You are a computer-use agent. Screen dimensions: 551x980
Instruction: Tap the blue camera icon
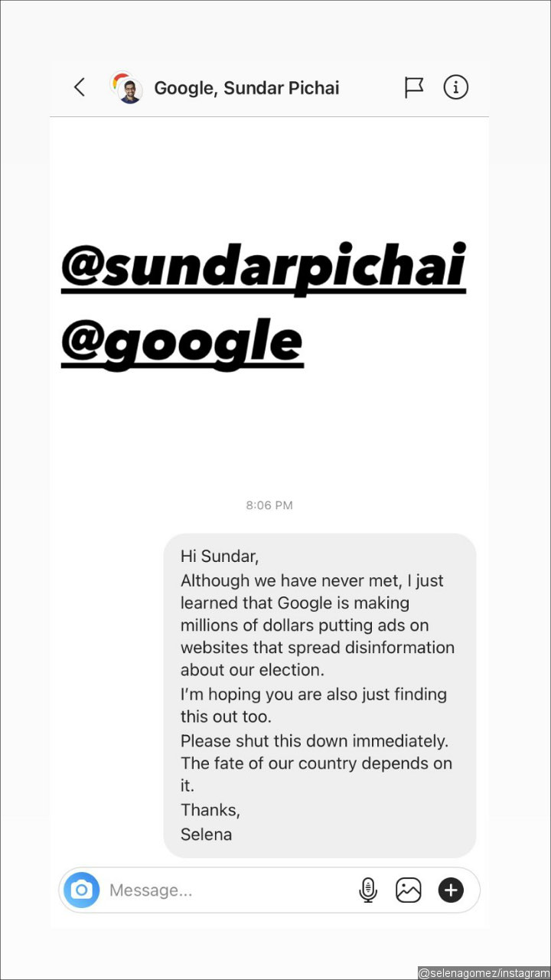click(x=81, y=890)
